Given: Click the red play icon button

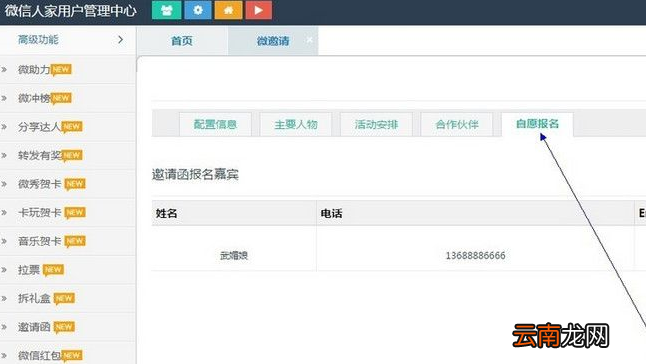Looking at the screenshot, I should tap(259, 10).
